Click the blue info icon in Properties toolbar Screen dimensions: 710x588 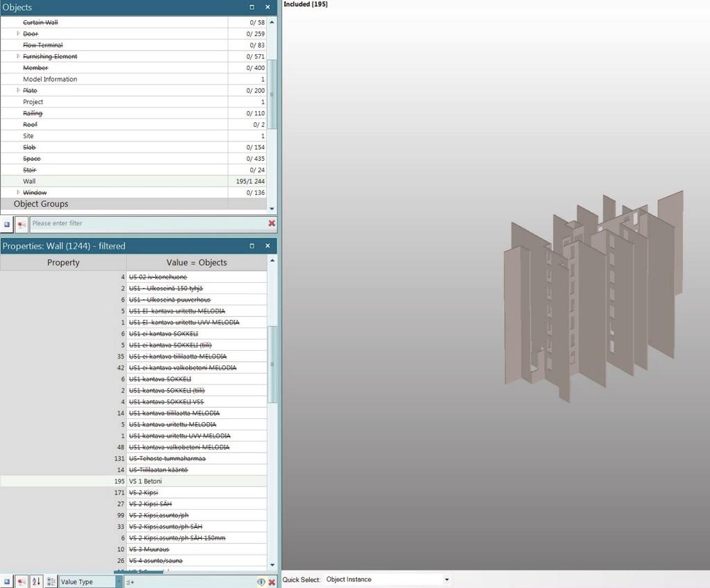[x=261, y=582]
